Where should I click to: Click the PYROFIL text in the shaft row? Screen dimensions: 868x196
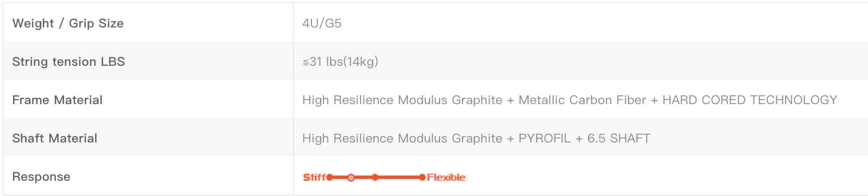(544, 139)
